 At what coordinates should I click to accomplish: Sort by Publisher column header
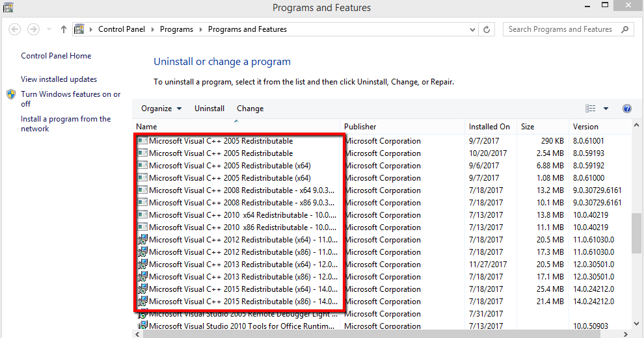(403, 127)
